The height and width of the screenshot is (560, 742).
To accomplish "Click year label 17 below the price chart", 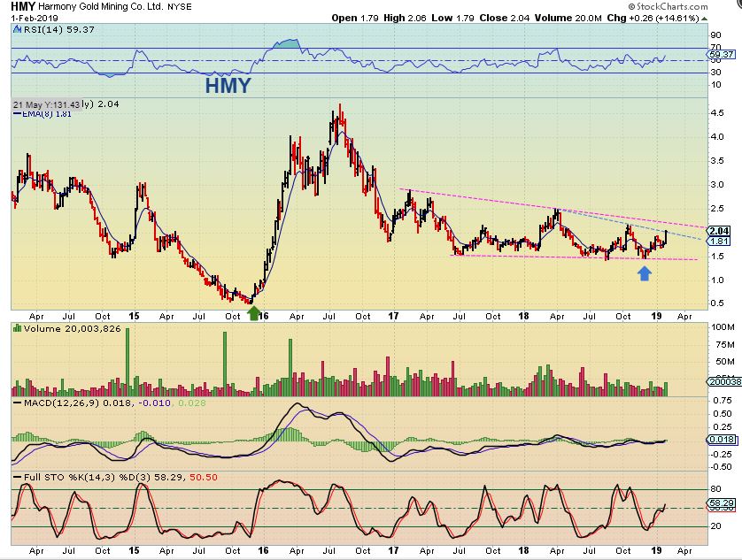I will (x=393, y=316).
